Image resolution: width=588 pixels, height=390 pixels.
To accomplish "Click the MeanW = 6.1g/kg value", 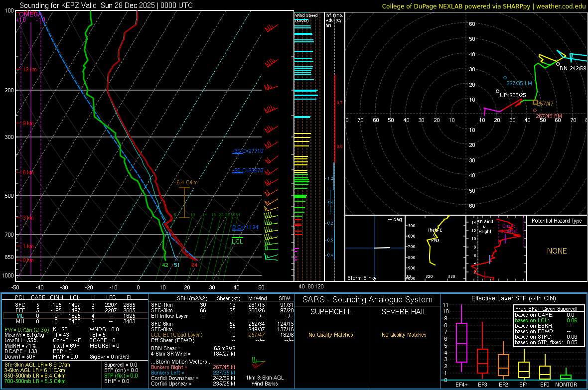I will click(x=24, y=335).
